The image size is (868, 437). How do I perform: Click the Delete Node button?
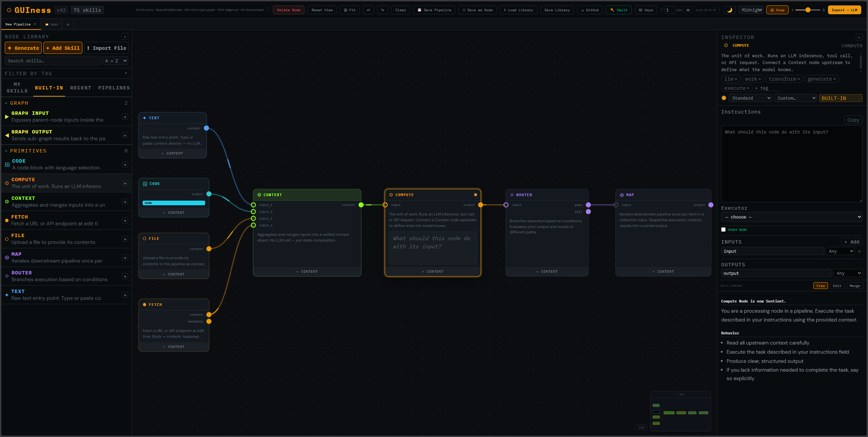click(289, 10)
